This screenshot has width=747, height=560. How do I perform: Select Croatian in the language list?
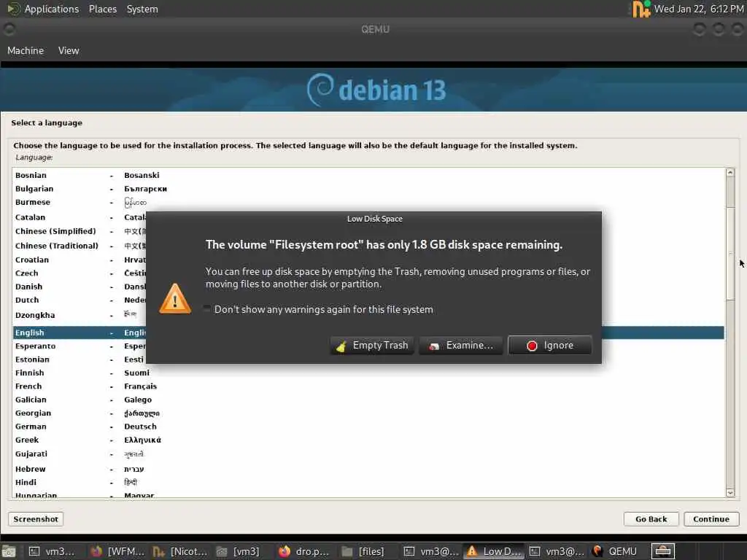tap(368, 260)
